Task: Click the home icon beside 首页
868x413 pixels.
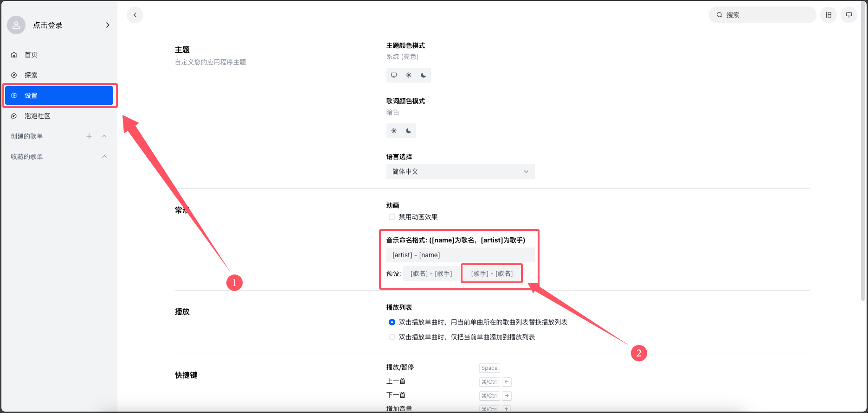Action: [x=14, y=55]
